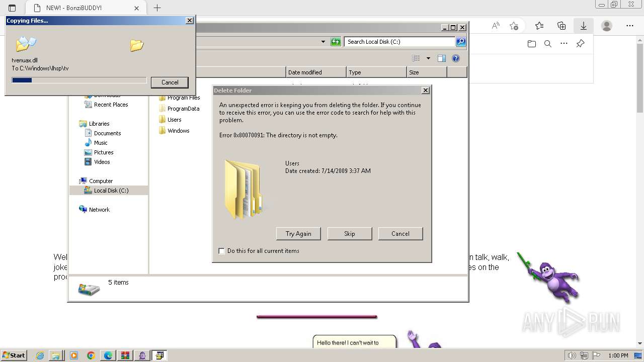Open Explorer help icon
Screen dimensions: 644x362
point(456,58)
